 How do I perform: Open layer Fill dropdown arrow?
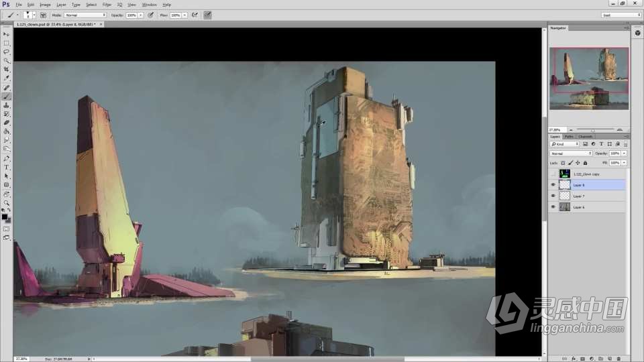pyautogui.click(x=624, y=163)
